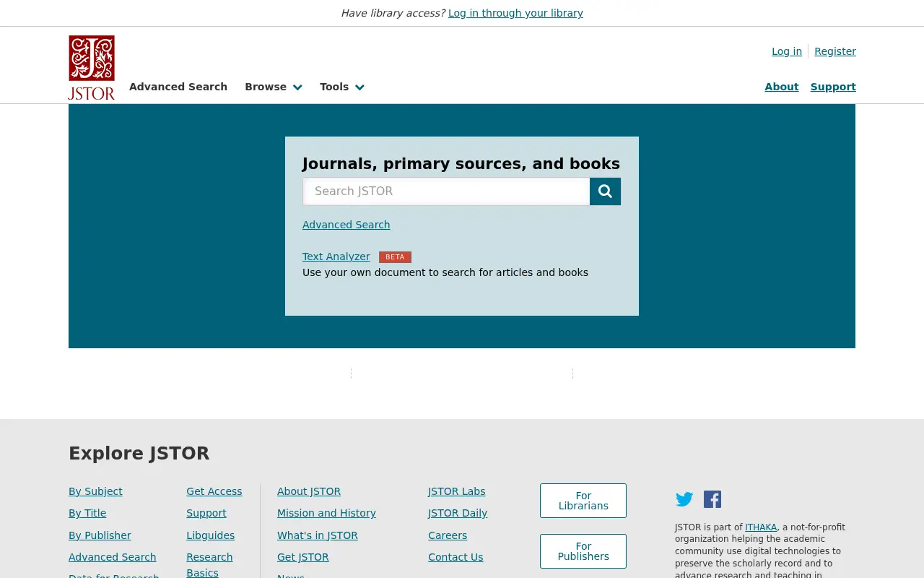Open the Text Analyzer tool
Viewport: 924px width, 578px height.
click(336, 256)
